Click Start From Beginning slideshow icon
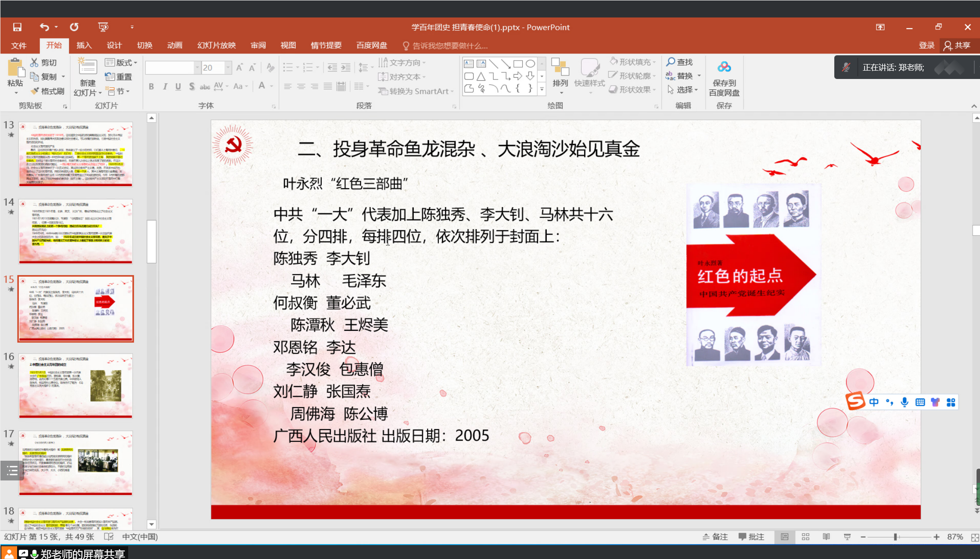The width and height of the screenshot is (980, 559). 103,27
